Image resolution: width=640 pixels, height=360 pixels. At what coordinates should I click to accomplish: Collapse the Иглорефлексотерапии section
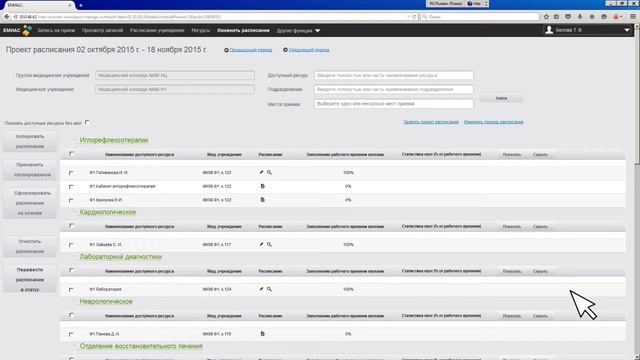point(75,140)
